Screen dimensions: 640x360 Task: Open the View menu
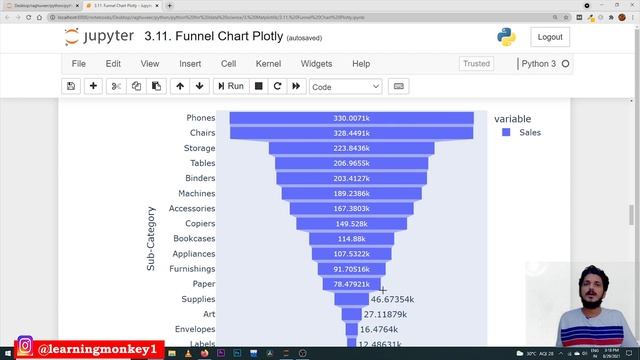(150, 64)
